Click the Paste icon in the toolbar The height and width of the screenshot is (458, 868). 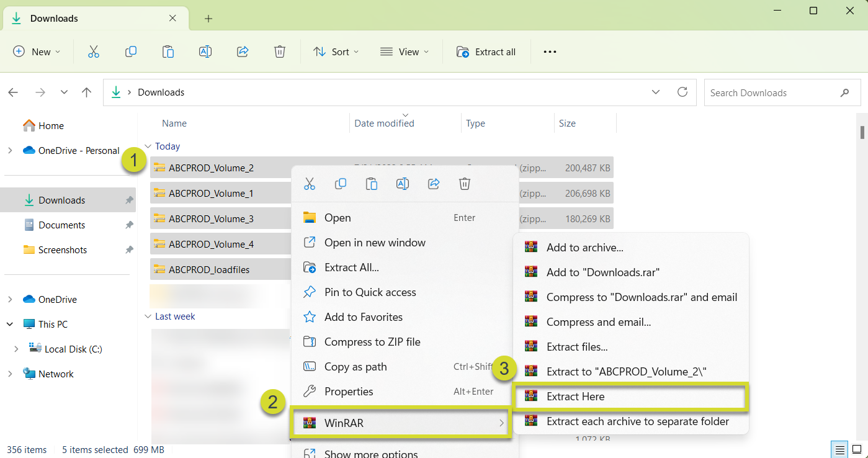168,52
